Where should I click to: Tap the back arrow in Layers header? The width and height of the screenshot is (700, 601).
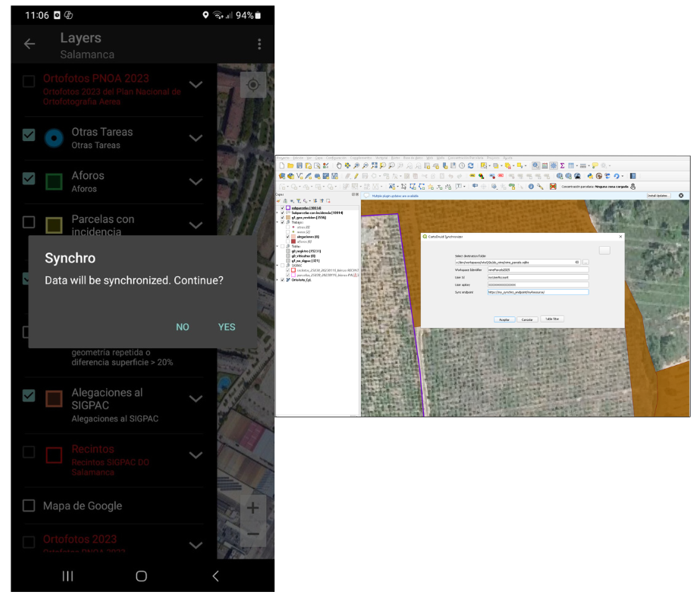(30, 44)
